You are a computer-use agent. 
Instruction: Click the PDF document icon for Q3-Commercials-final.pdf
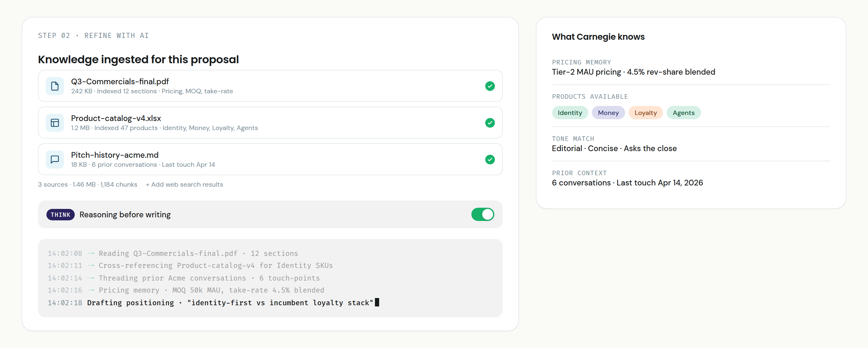(x=55, y=86)
